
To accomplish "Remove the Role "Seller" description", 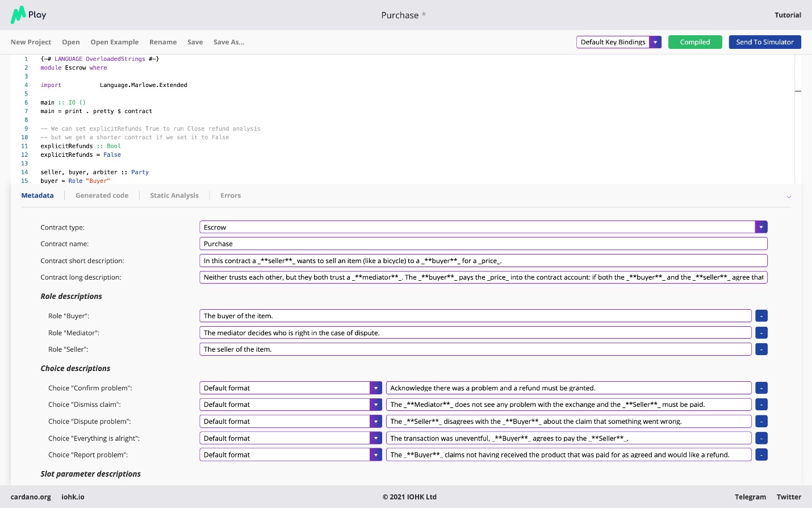I will click(761, 349).
